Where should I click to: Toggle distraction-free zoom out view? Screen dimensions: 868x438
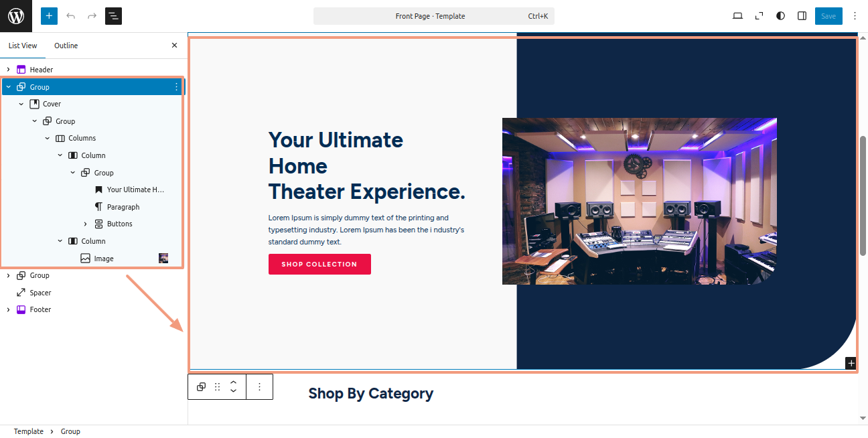pyautogui.click(x=759, y=16)
